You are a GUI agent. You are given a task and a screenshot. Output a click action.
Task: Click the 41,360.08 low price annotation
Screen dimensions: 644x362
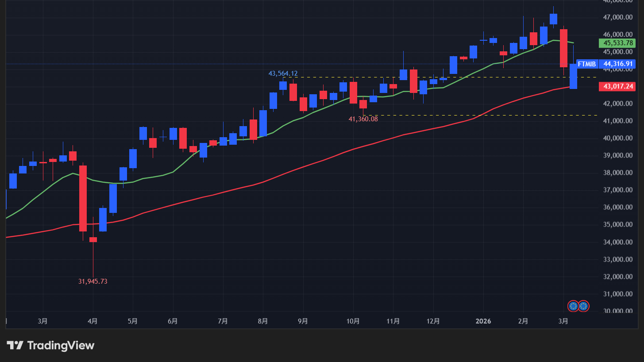[363, 119]
